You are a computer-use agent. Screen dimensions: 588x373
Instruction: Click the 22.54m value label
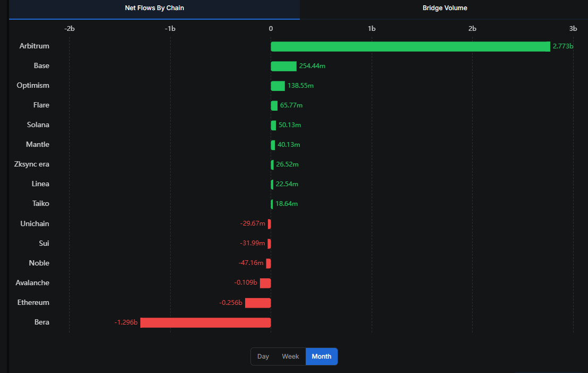287,184
